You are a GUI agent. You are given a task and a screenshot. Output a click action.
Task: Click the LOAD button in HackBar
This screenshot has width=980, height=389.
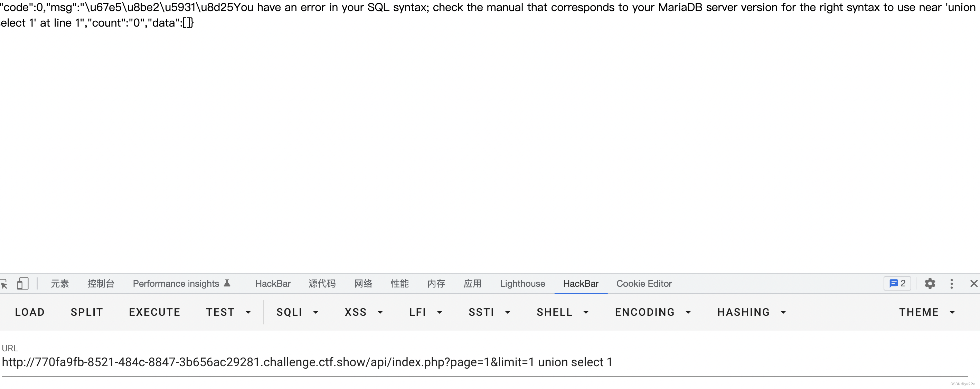(x=29, y=312)
